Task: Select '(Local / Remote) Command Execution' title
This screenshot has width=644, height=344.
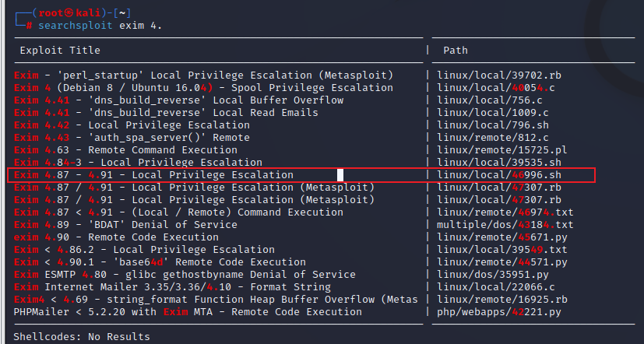Action: 178,212
